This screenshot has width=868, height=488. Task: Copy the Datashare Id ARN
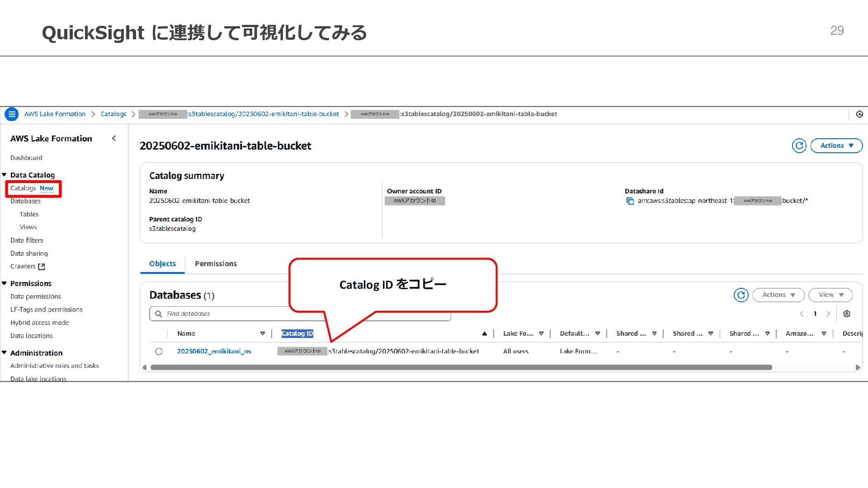point(630,201)
